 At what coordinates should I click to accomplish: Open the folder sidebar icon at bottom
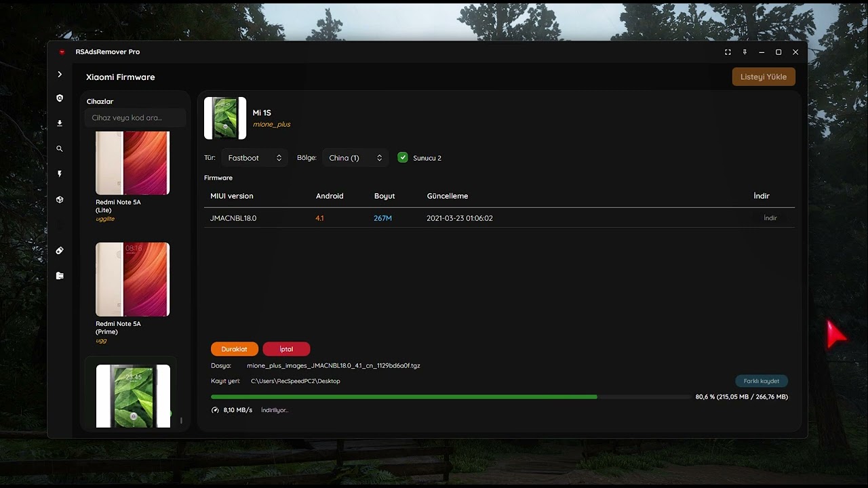60,276
